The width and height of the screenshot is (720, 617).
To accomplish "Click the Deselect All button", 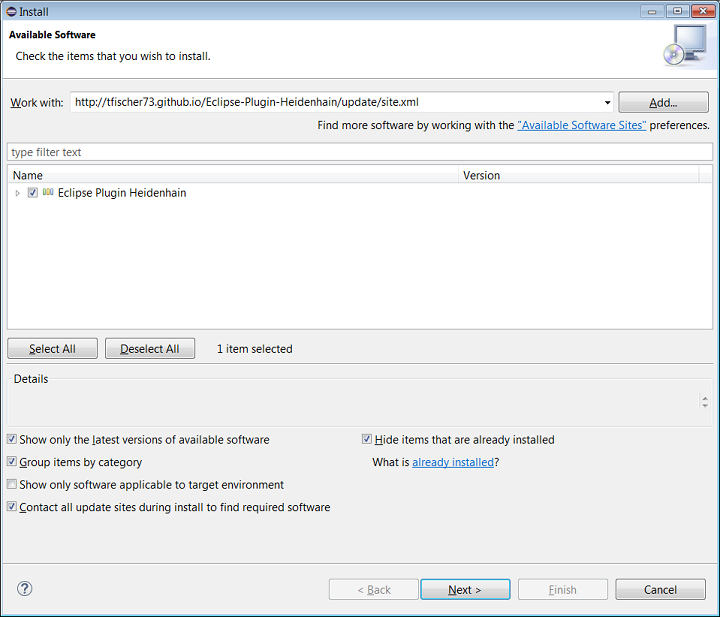I will click(150, 348).
